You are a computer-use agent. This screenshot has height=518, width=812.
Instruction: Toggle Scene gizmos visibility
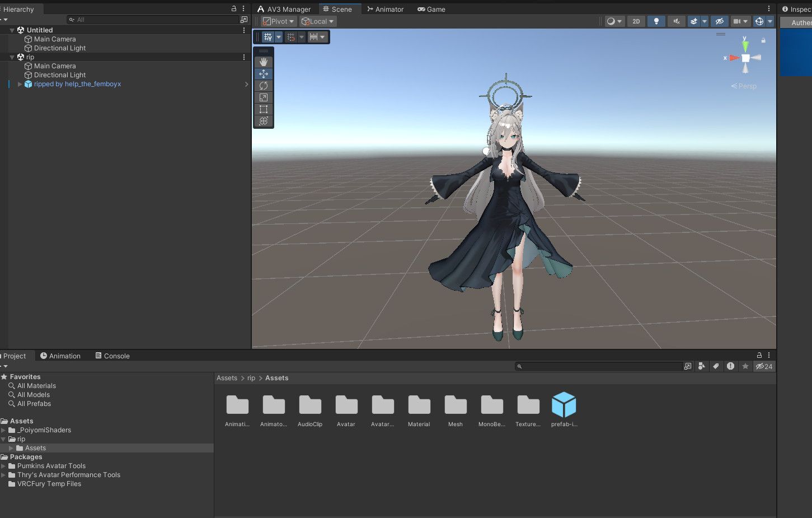[759, 21]
